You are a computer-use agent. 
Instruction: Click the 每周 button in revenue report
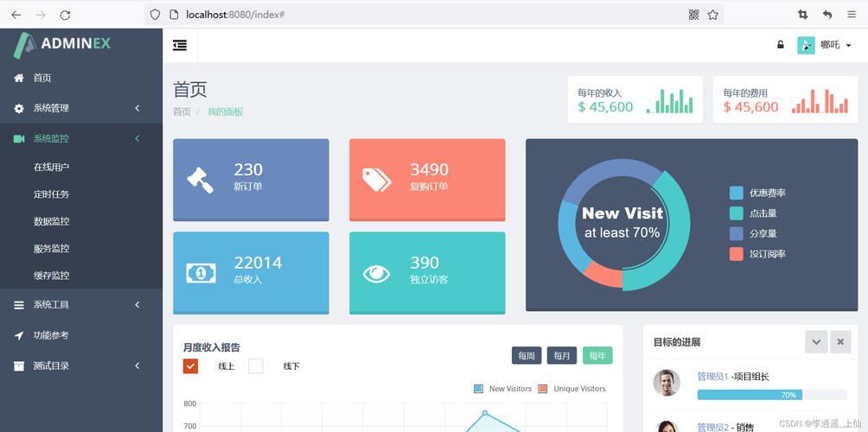(527, 355)
